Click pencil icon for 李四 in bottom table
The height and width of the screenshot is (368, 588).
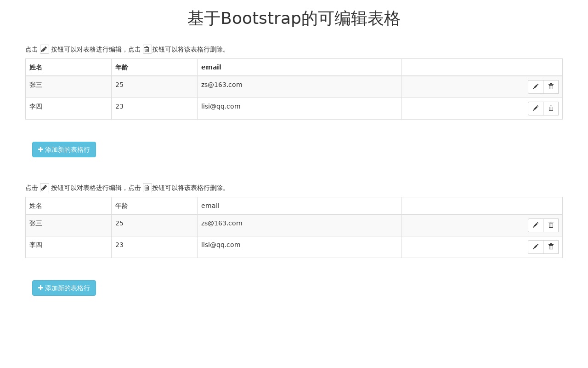click(x=536, y=247)
